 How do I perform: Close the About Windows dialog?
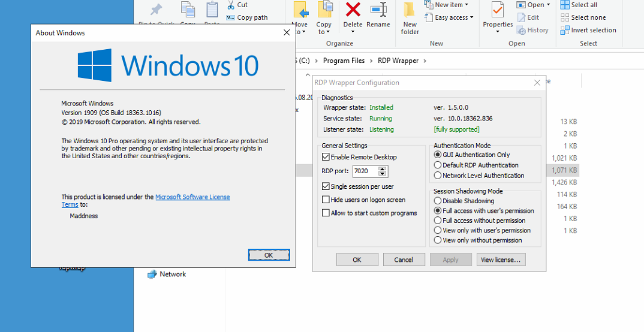tap(287, 33)
